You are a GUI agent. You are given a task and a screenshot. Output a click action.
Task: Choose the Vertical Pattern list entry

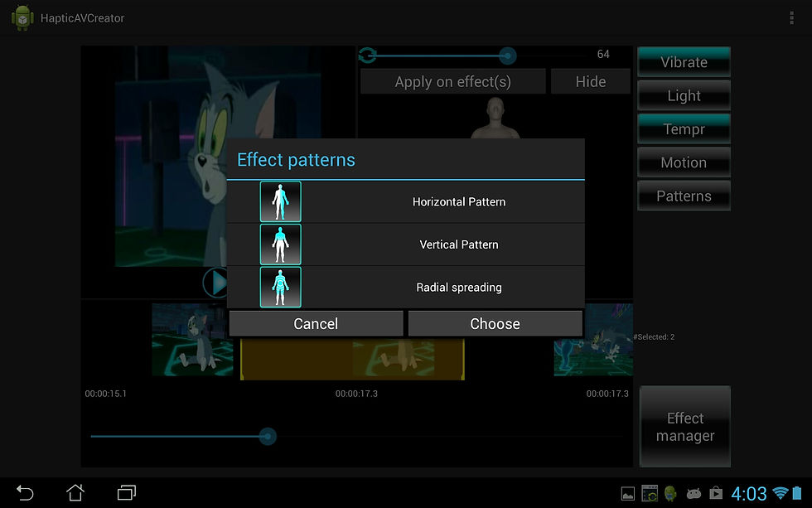(405, 244)
